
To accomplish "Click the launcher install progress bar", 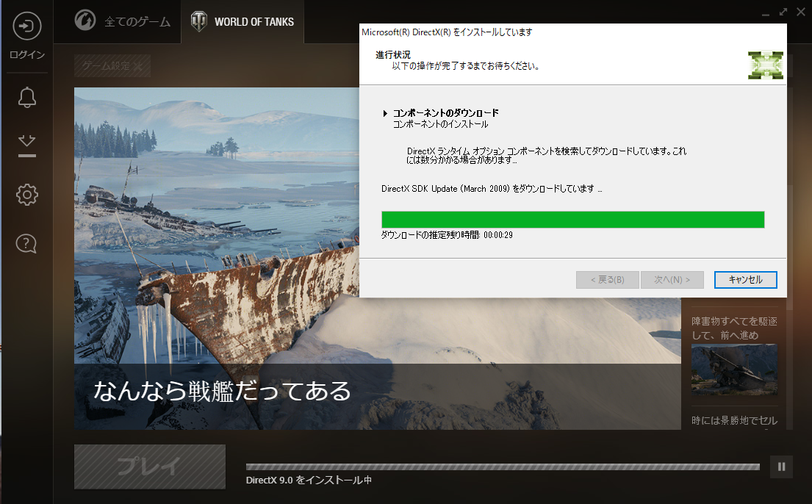I will point(503,467).
